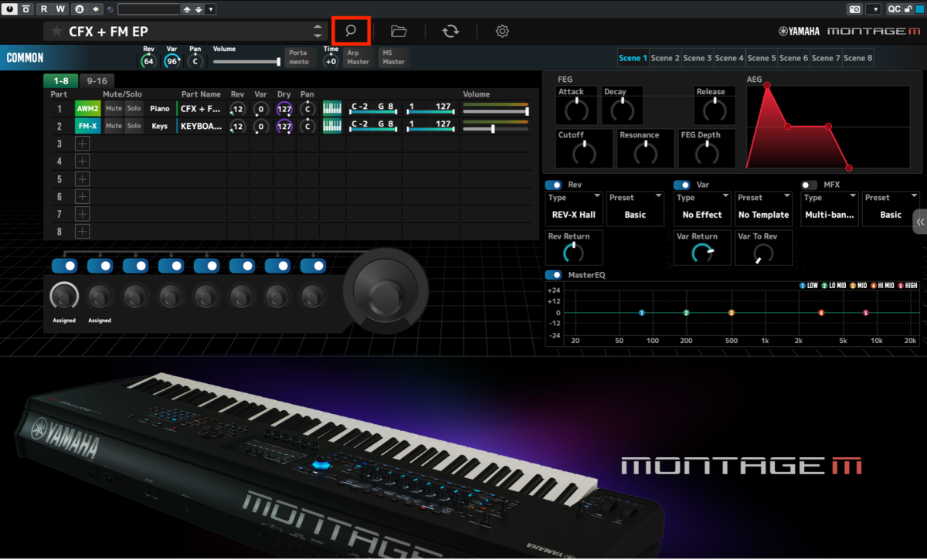Select the 1-8 parts tab
The image size is (927, 560).
click(61, 80)
